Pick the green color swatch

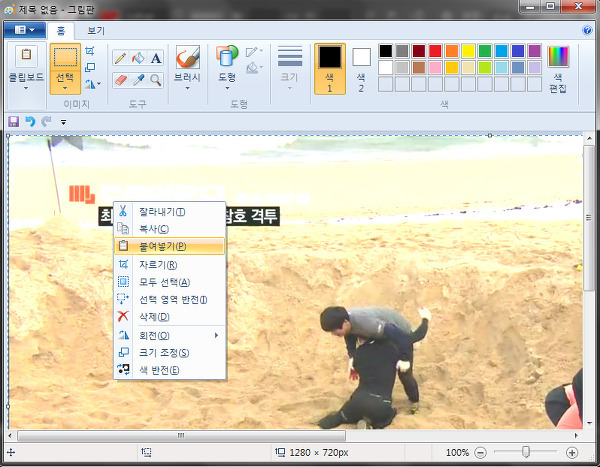click(485, 51)
